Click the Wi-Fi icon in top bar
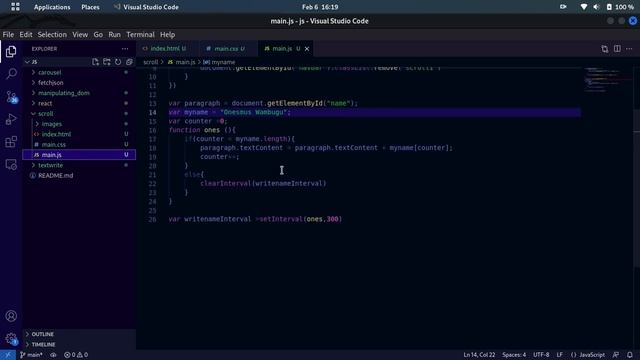Image resolution: width=640 pixels, height=360 pixels. pyautogui.click(x=584, y=7)
